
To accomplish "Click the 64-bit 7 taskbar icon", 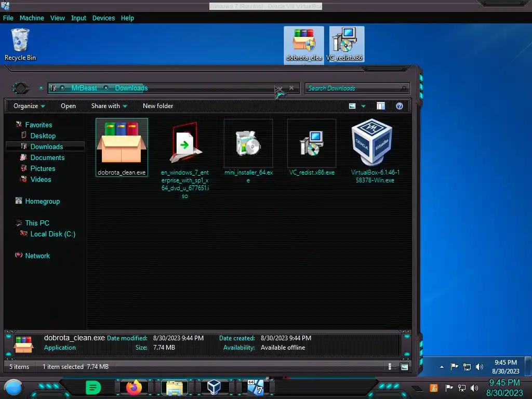I will [x=255, y=388].
